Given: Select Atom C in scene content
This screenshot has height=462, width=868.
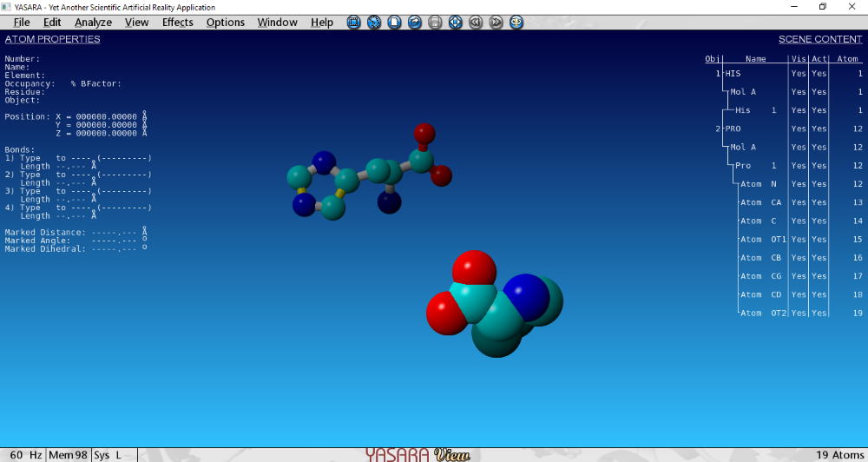Looking at the screenshot, I should 759,221.
